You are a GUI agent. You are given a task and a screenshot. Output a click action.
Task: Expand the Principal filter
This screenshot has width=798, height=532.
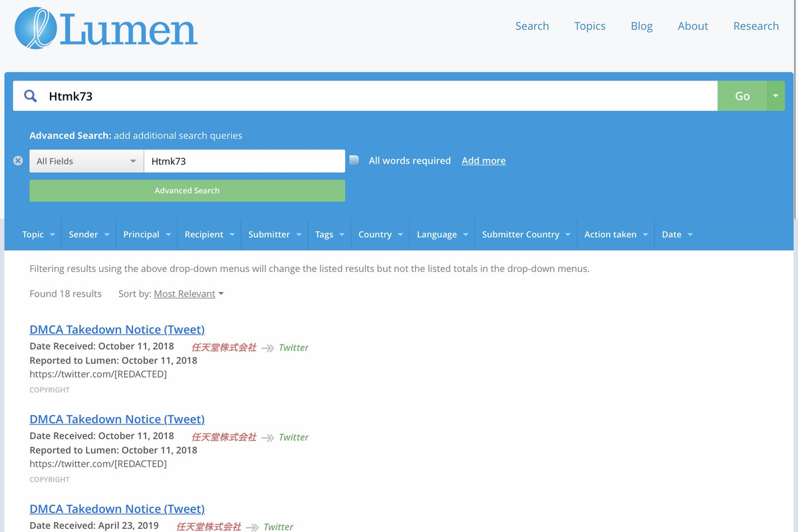click(x=146, y=234)
